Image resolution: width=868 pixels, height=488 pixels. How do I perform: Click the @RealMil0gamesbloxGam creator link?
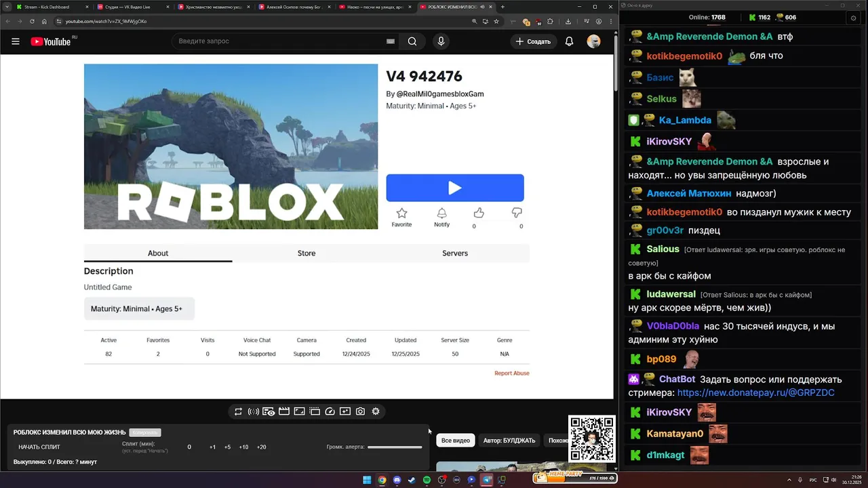pyautogui.click(x=440, y=94)
